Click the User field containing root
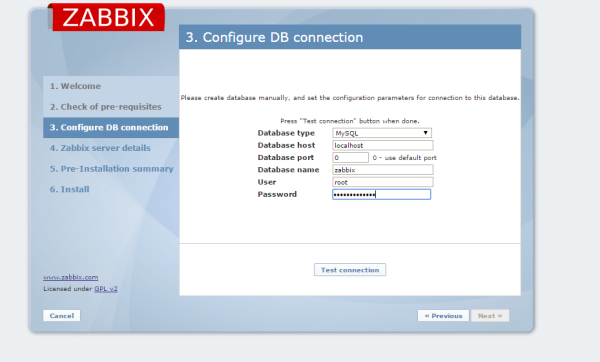Image resolution: width=600 pixels, height=362 pixels. [383, 182]
